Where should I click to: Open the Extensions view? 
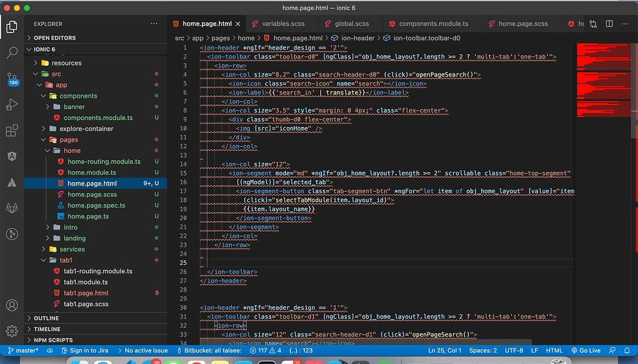pyautogui.click(x=11, y=131)
